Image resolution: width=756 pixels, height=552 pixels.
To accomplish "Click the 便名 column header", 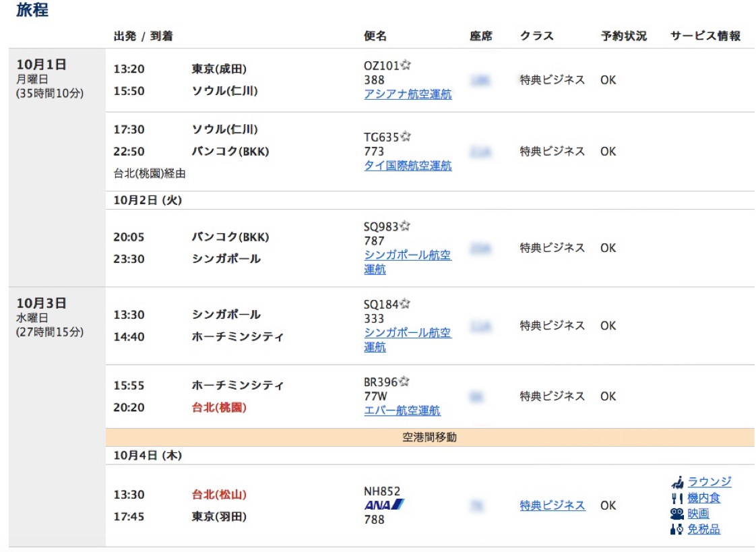I will [x=375, y=36].
